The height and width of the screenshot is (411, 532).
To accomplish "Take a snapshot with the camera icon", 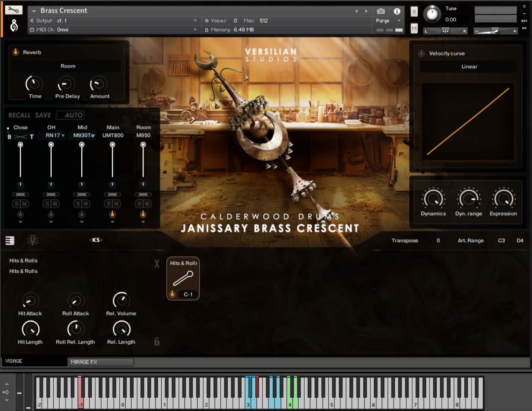I will pos(381,11).
